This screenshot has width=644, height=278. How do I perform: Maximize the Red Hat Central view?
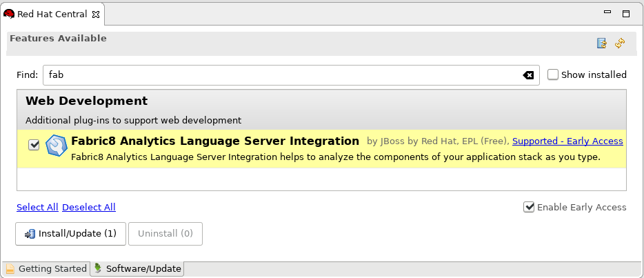[x=626, y=13]
